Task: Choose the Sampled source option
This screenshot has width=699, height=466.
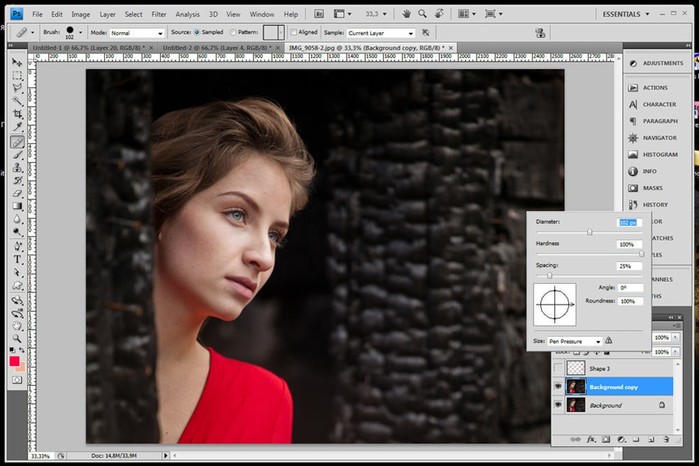Action: (197, 32)
